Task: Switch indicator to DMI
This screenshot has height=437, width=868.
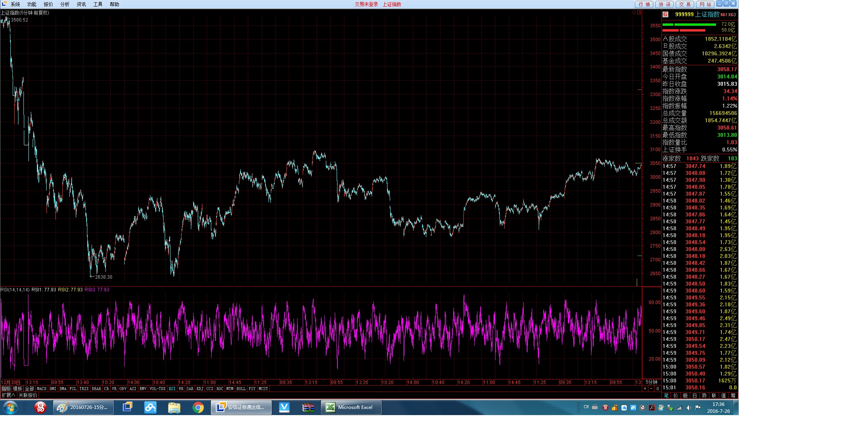Action: point(53,389)
